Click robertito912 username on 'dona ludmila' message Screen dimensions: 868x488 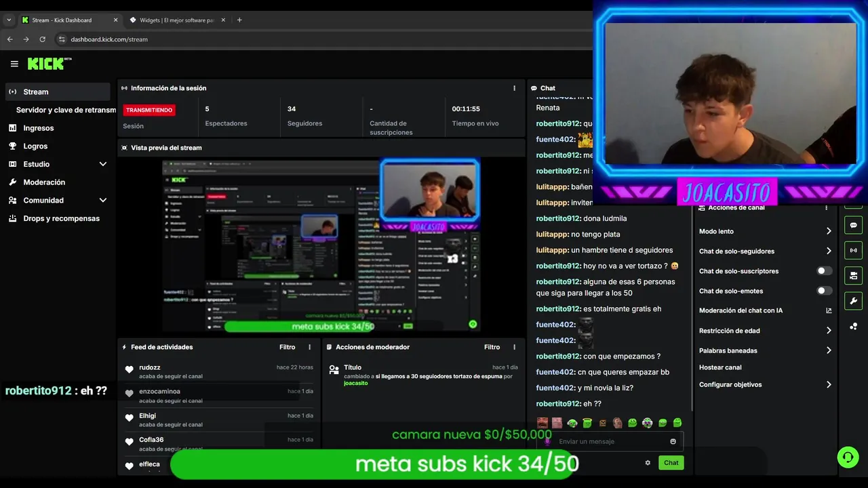tap(558, 218)
